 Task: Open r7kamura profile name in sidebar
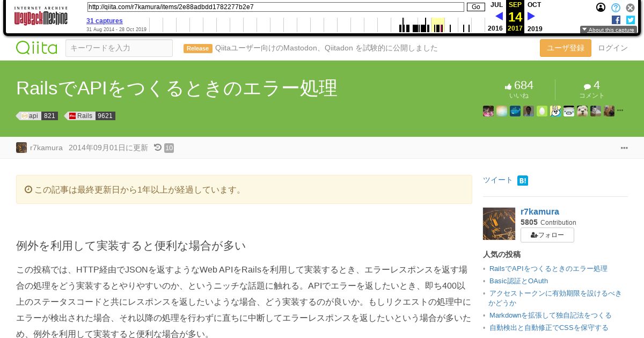540,212
